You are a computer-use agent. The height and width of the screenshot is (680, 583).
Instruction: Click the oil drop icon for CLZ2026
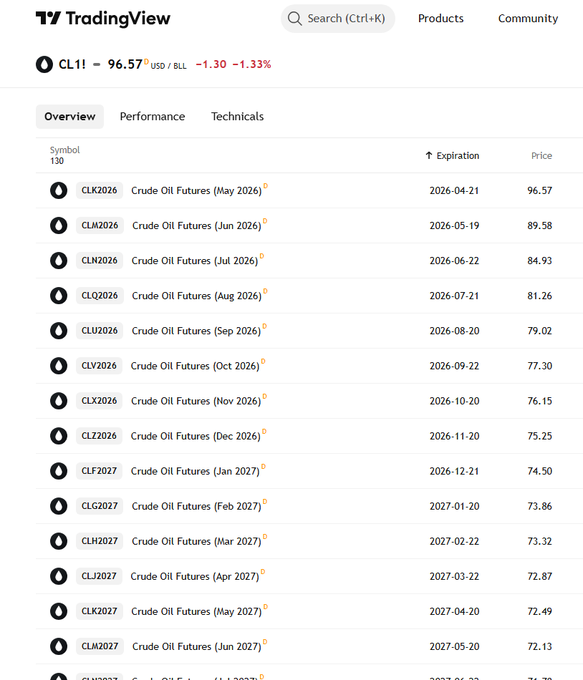[x=59, y=436]
